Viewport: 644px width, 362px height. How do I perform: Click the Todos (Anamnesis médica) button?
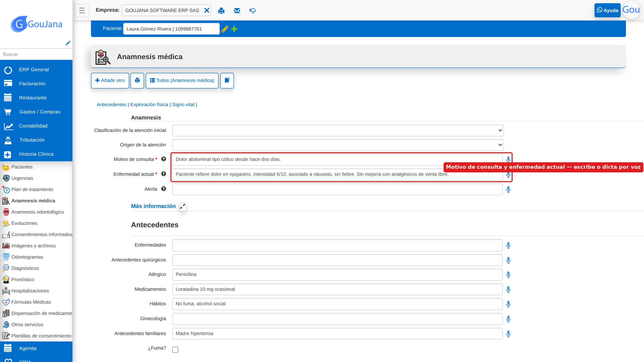click(x=182, y=80)
